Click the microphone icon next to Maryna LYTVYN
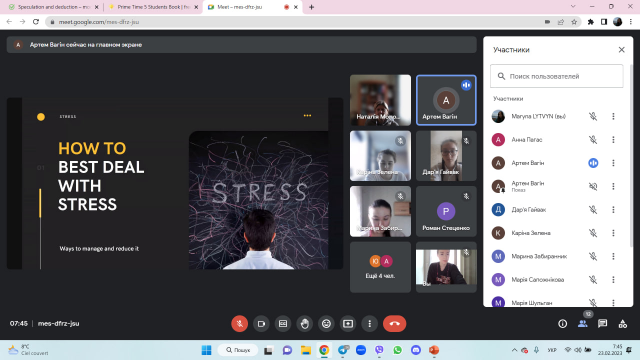 593,116
